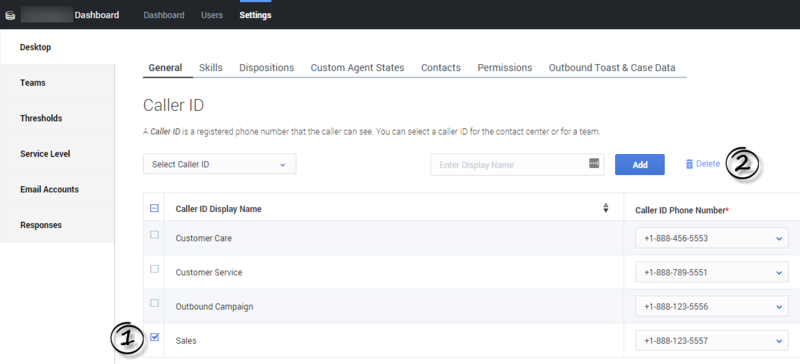
Task: Click the app logo icon in the top bar
Action: [x=10, y=16]
